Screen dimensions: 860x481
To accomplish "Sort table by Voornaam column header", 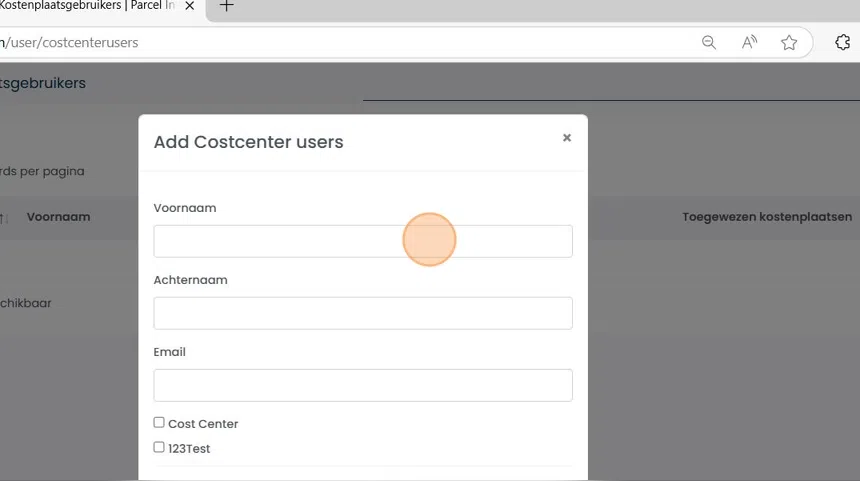I will 58,217.
